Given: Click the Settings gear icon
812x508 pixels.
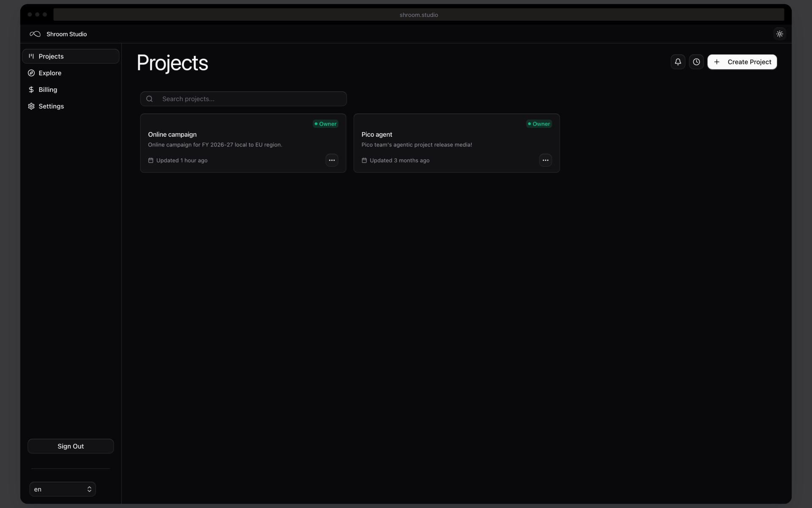Looking at the screenshot, I should point(31,106).
